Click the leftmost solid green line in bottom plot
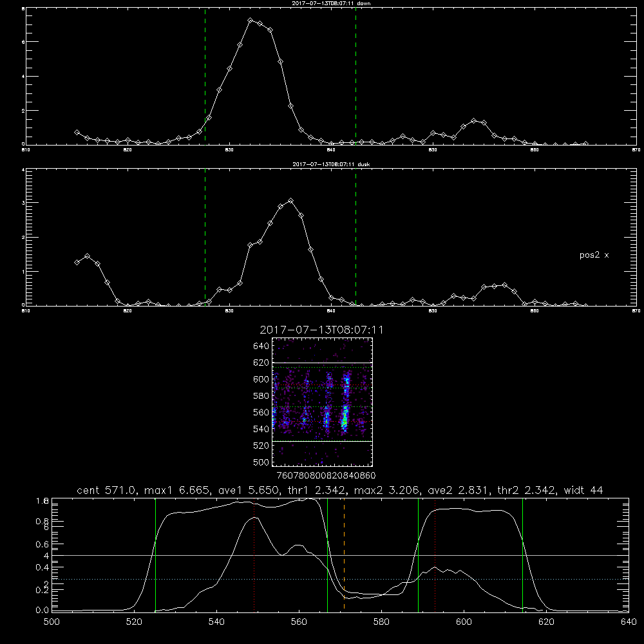 156,555
